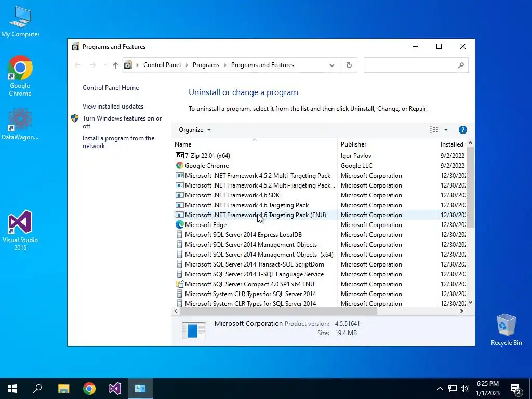
Task: Open Google Chrome desktop shortcut
Action: click(20, 76)
